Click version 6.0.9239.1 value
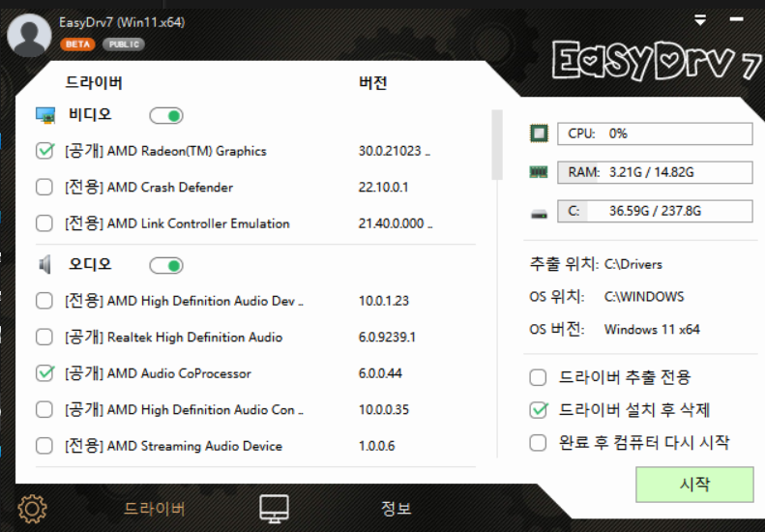The height and width of the screenshot is (532, 765). coord(387,337)
